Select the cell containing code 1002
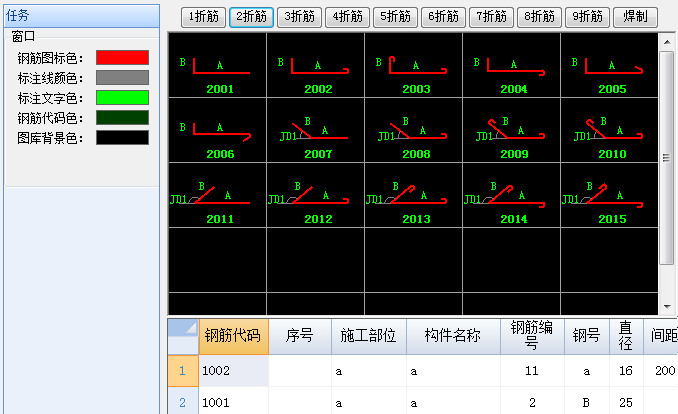 pos(233,370)
